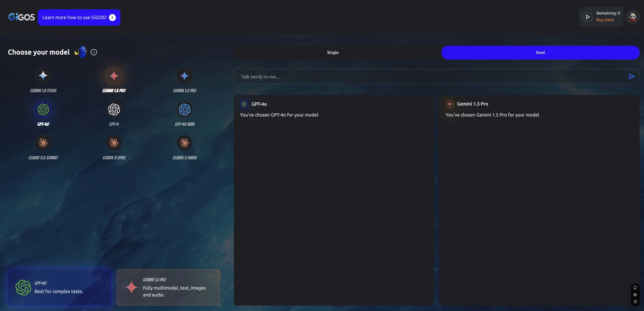Screen dimensions: 644x311
Task: Deselect the highlighted Gemini 1.5 Pro model
Action: [x=114, y=76]
